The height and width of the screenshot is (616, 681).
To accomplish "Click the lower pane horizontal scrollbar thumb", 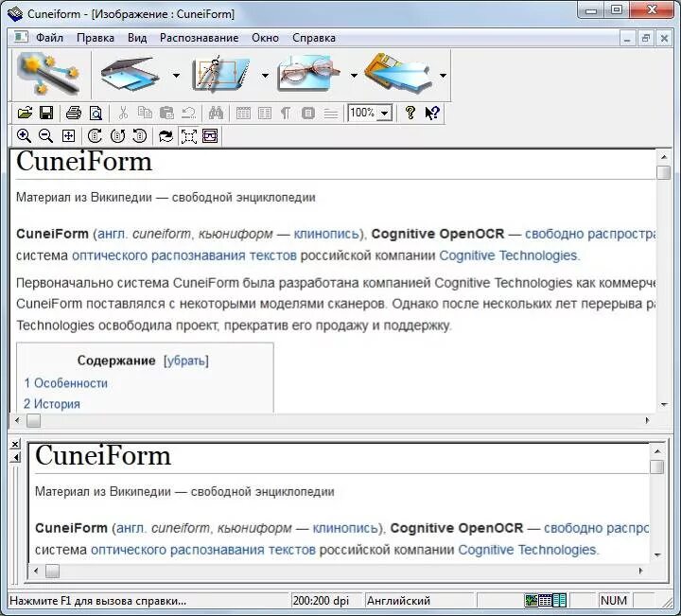I will pos(52,571).
